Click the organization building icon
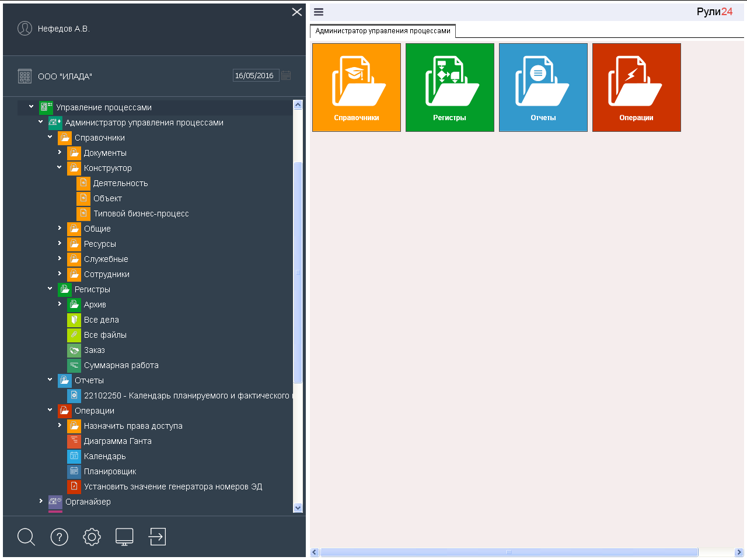This screenshot has height=560, width=747. click(25, 76)
